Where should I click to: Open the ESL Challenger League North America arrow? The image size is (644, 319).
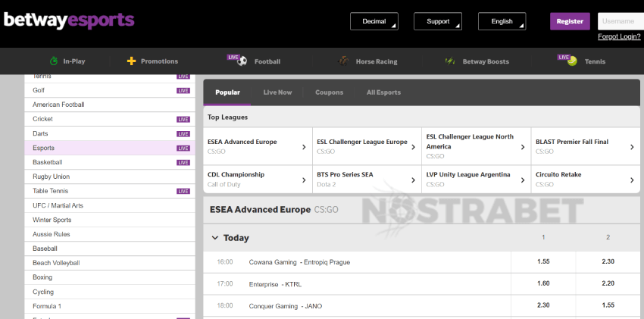click(523, 146)
